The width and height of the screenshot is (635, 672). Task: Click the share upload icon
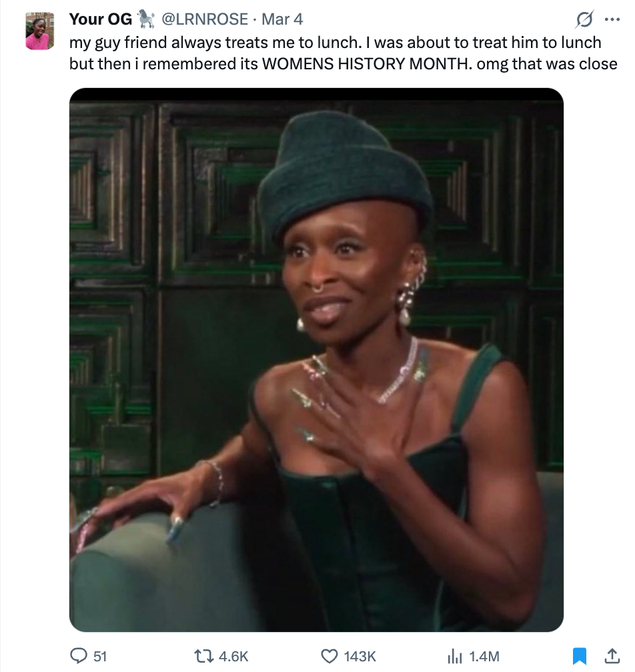(x=612, y=657)
